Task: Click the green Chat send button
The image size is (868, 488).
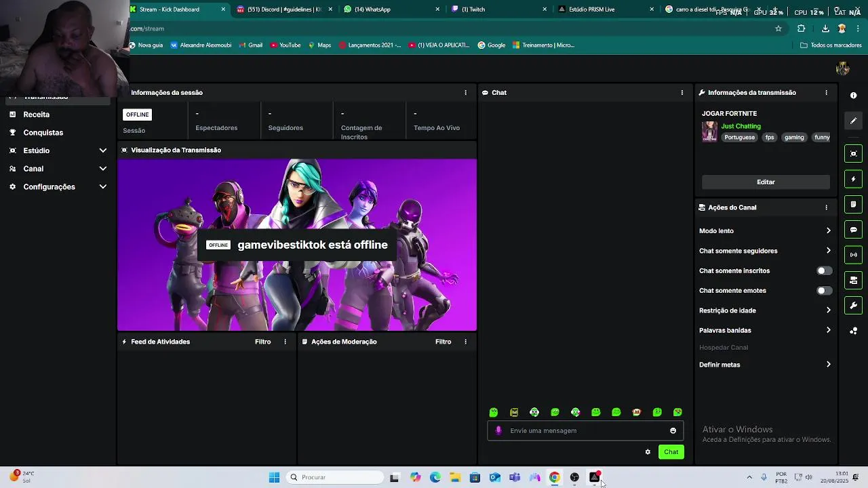Action: coord(671,452)
